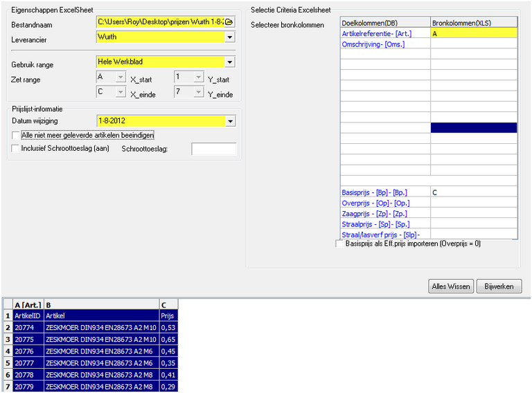532x393 pixels.
Task: Click the Alles Wissen button
Action: 451,286
